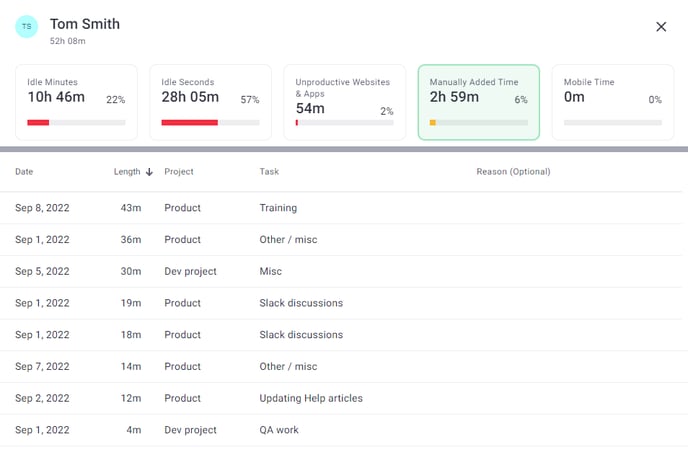The height and width of the screenshot is (460, 688).
Task: Click Dev project in the Misc row
Action: [x=190, y=271]
